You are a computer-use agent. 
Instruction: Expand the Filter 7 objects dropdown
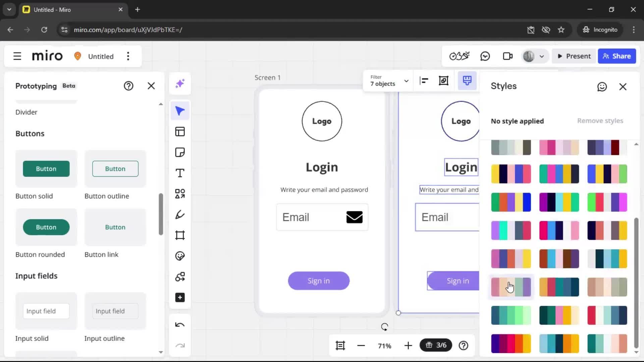click(x=389, y=81)
